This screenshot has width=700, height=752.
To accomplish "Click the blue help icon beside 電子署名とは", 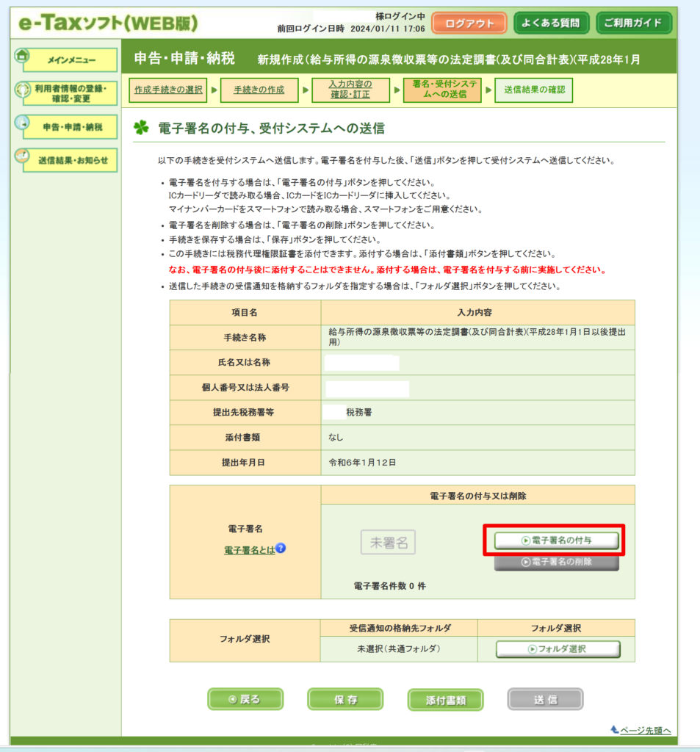I will [x=281, y=548].
